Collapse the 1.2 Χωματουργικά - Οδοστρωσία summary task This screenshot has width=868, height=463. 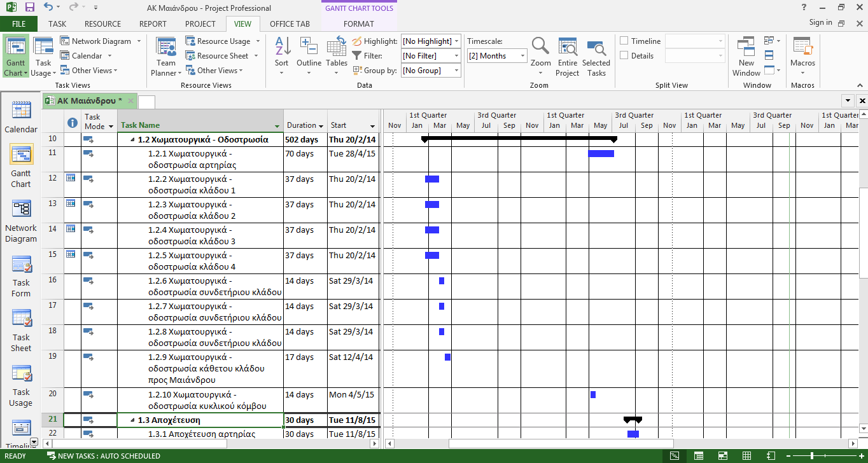tap(133, 140)
